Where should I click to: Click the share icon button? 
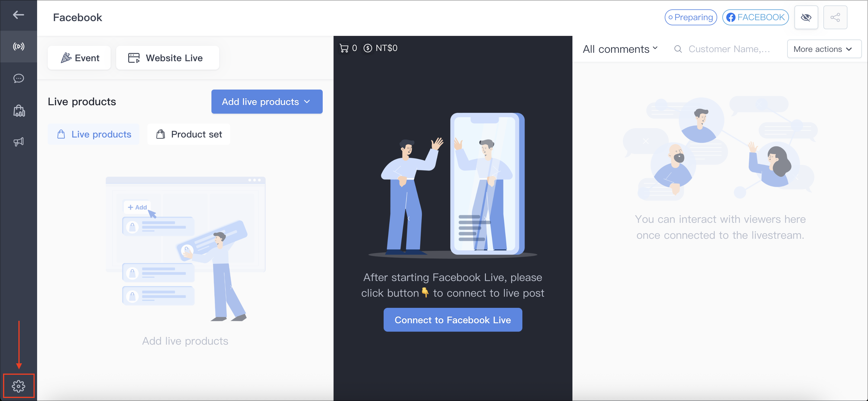[x=835, y=17]
